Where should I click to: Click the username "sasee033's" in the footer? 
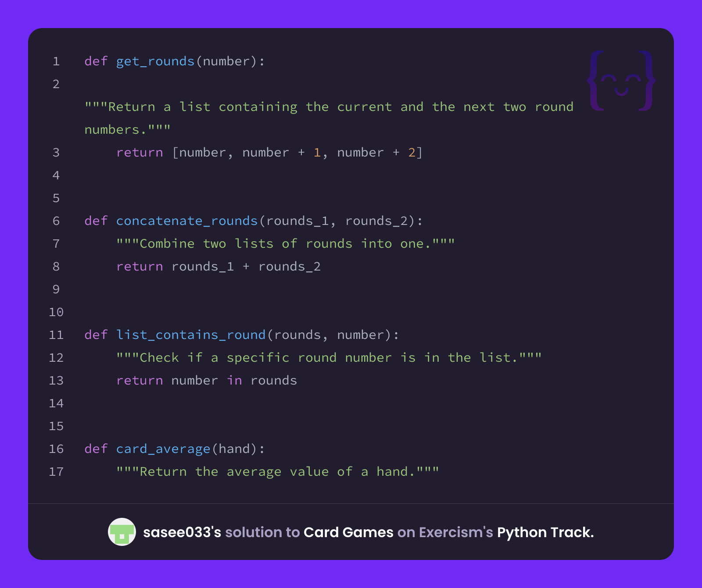pyautogui.click(x=182, y=532)
